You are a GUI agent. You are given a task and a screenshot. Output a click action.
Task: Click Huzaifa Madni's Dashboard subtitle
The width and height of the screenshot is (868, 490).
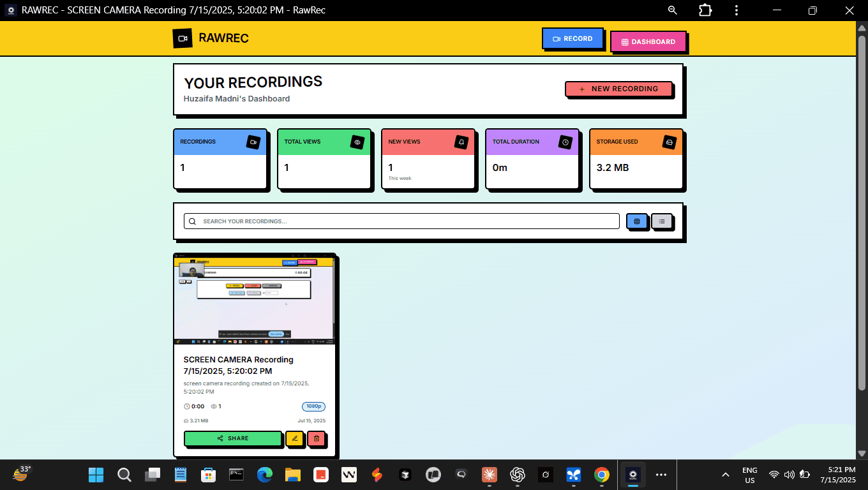pos(237,99)
